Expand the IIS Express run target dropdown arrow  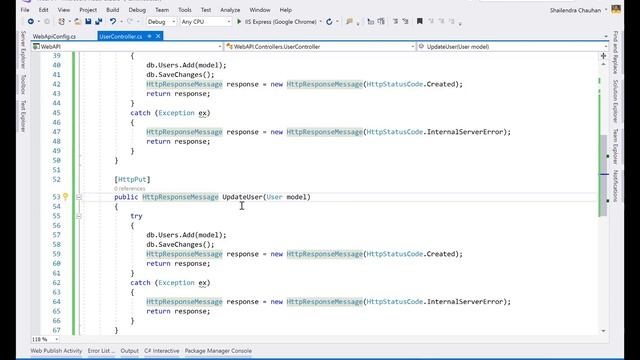tap(320, 22)
